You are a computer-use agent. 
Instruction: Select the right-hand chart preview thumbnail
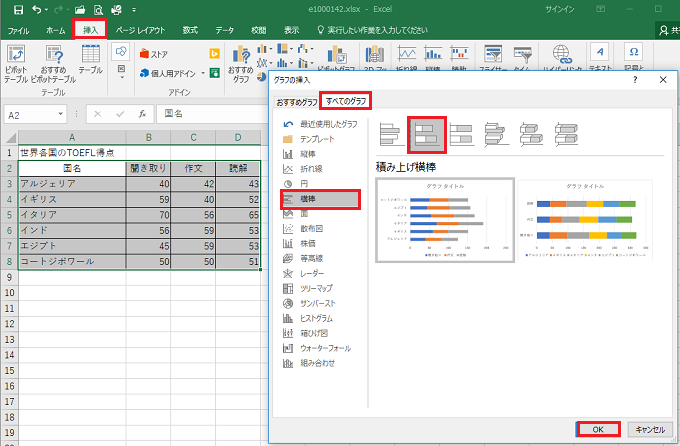pyautogui.click(x=584, y=220)
